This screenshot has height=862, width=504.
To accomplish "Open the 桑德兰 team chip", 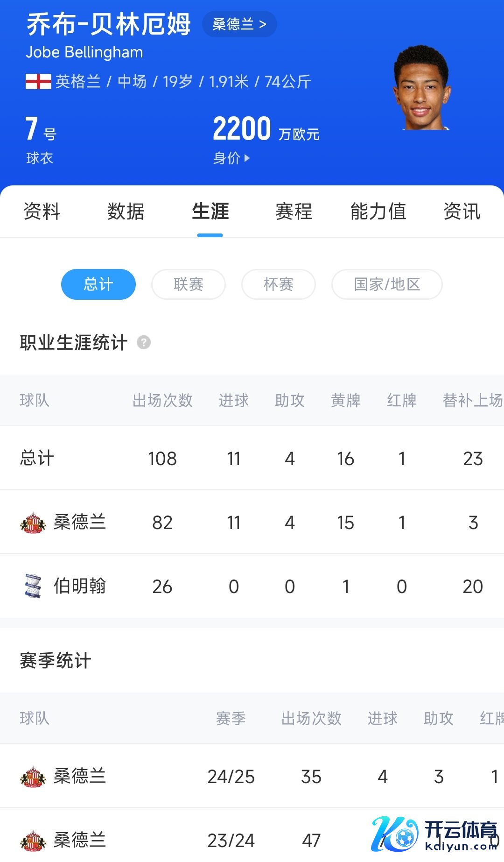I will point(239,24).
